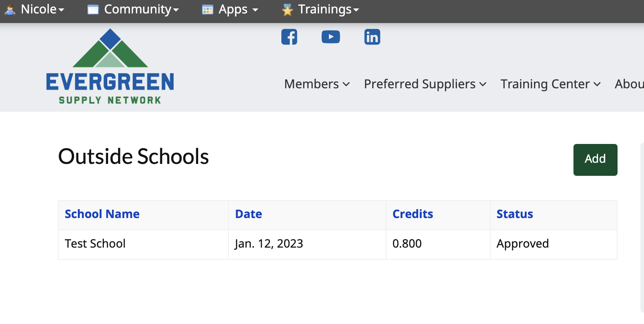The width and height of the screenshot is (644, 324).
Task: Open the YouTube channel icon
Action: (331, 37)
